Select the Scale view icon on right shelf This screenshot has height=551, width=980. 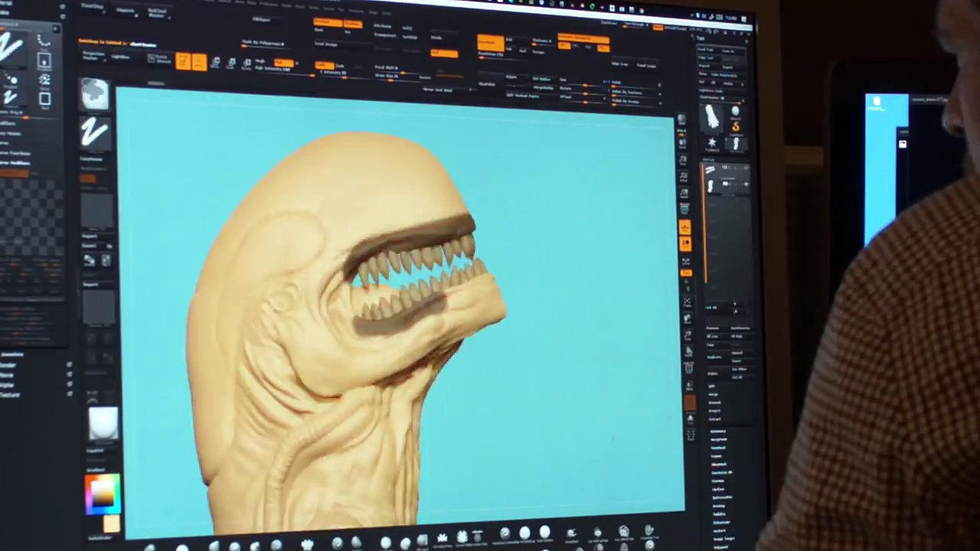click(x=688, y=336)
